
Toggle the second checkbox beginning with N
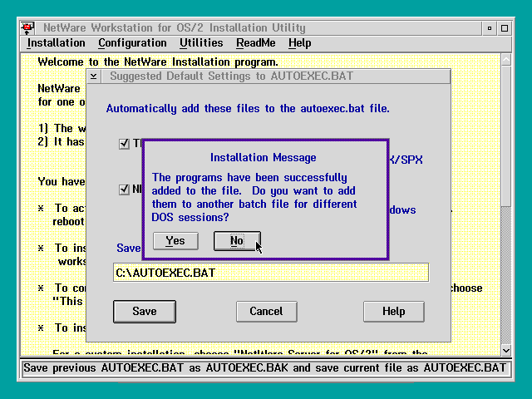pyautogui.click(x=124, y=190)
